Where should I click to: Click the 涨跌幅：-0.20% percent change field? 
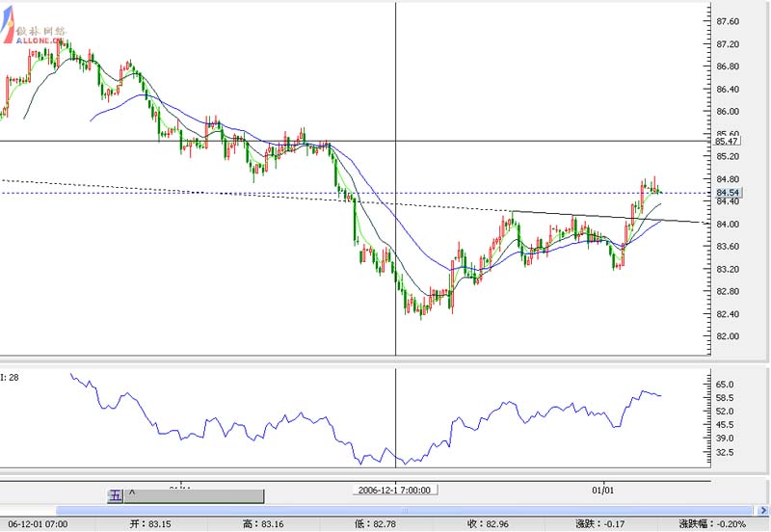[712, 524]
